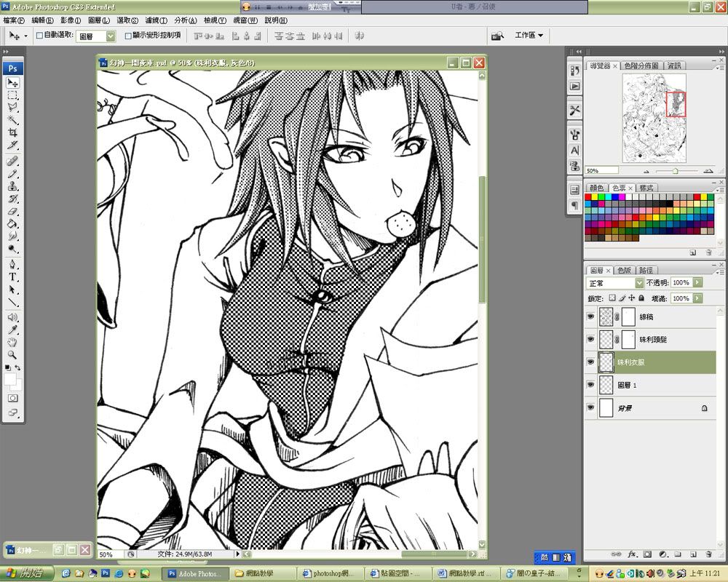The image size is (728, 582).
Task: Select the Eraser tool
Action: (x=12, y=211)
